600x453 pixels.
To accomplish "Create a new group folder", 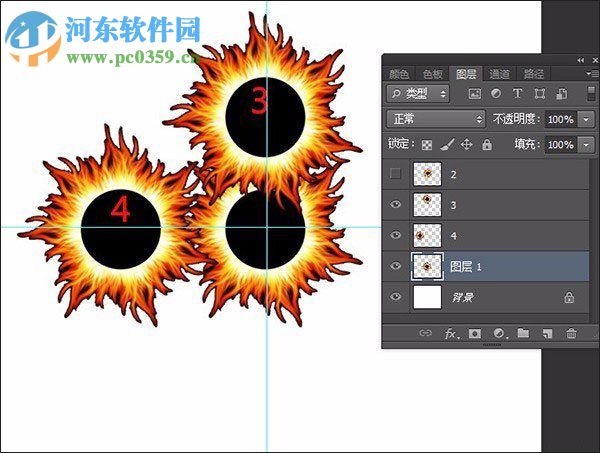I will coord(523,333).
